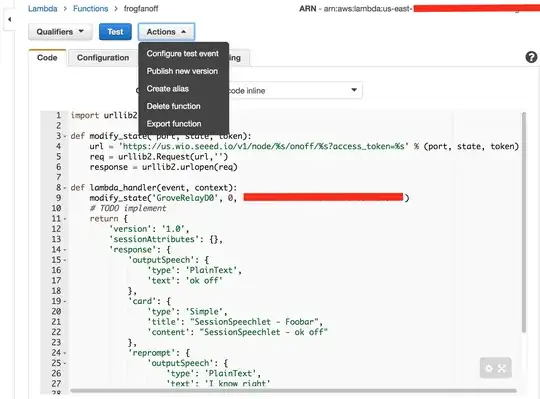Close the Actions dropdown menu

tap(166, 32)
